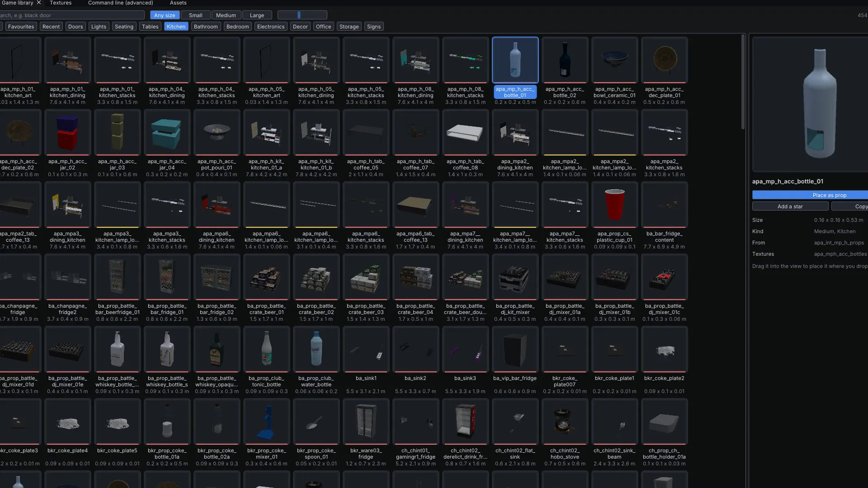
Task: Open the Command line (advanced) tab
Action: 120,3
